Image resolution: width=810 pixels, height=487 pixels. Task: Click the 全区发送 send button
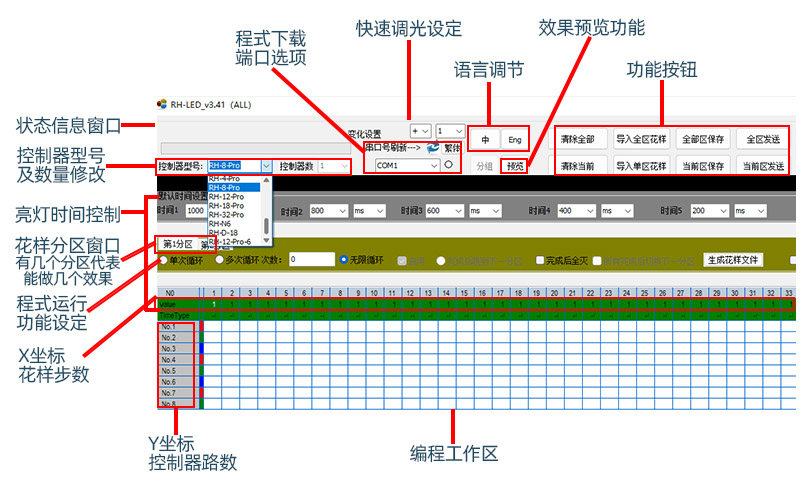pos(764,139)
